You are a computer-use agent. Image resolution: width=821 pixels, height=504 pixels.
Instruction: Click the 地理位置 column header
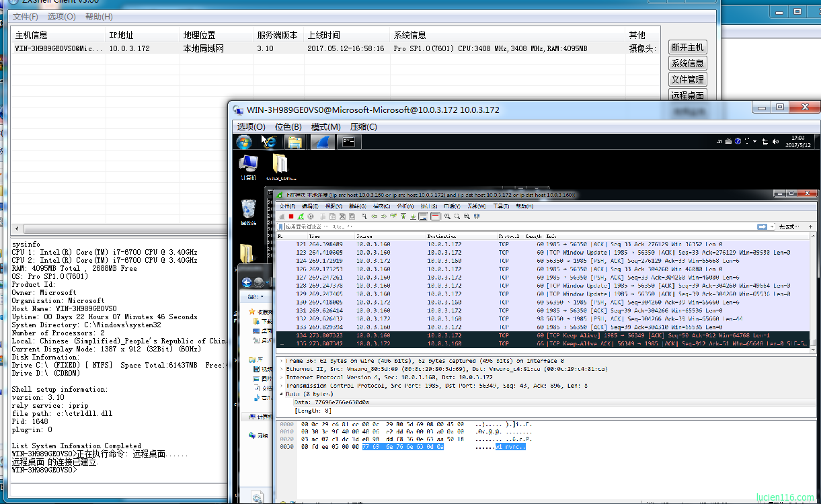pyautogui.click(x=216, y=35)
